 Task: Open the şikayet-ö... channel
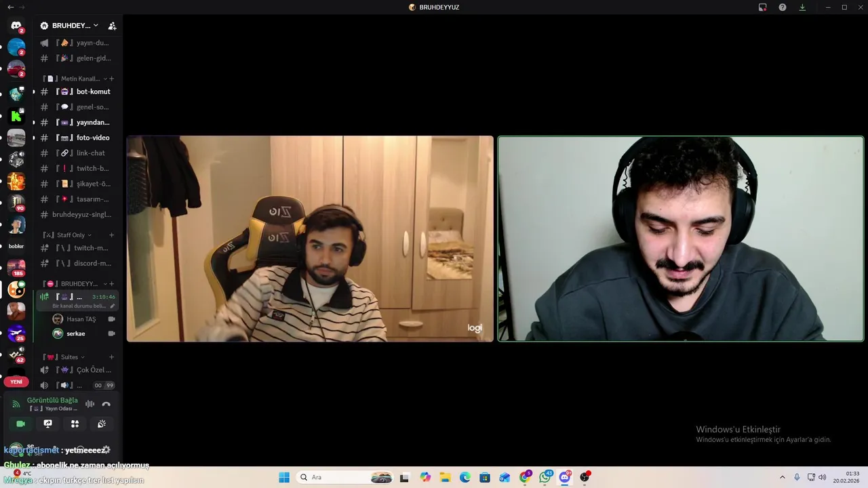pyautogui.click(x=77, y=184)
